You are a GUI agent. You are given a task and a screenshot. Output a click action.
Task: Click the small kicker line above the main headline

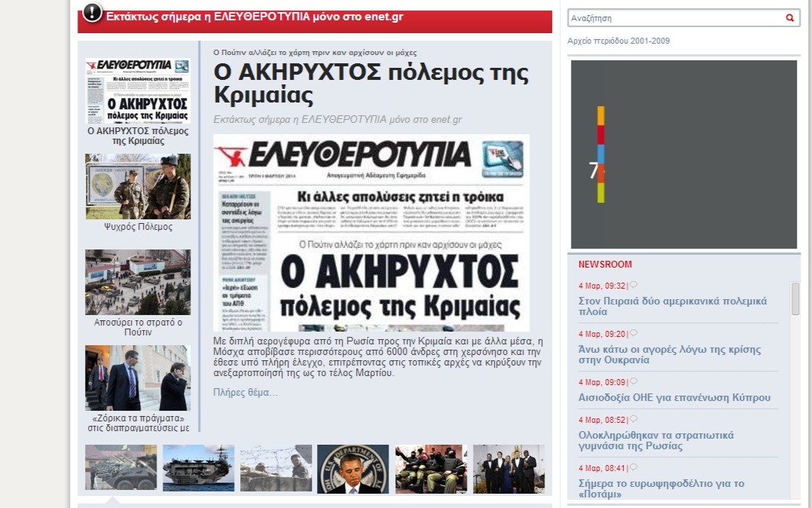coord(315,52)
